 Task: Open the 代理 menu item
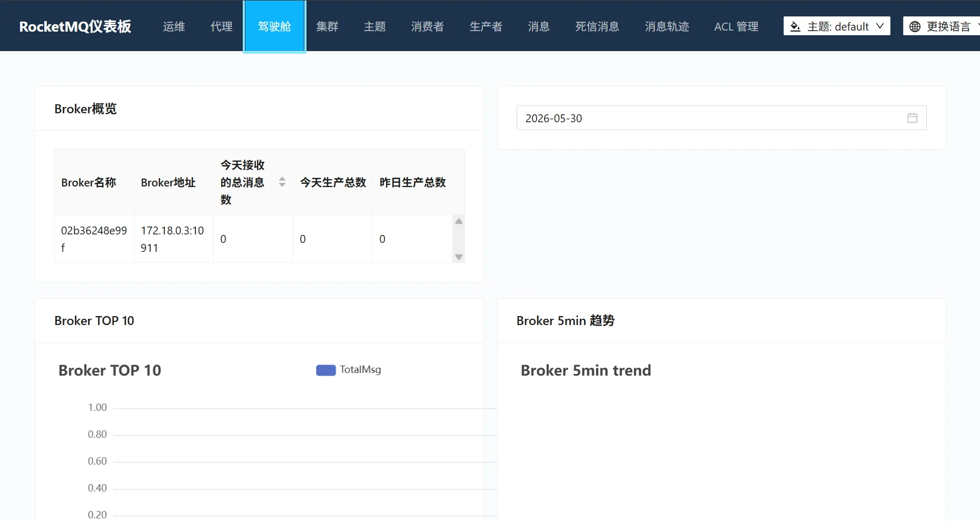coord(221,26)
